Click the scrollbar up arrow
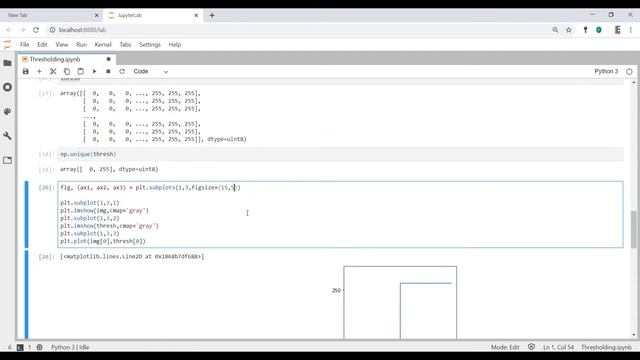The image size is (640, 360). coord(633,82)
